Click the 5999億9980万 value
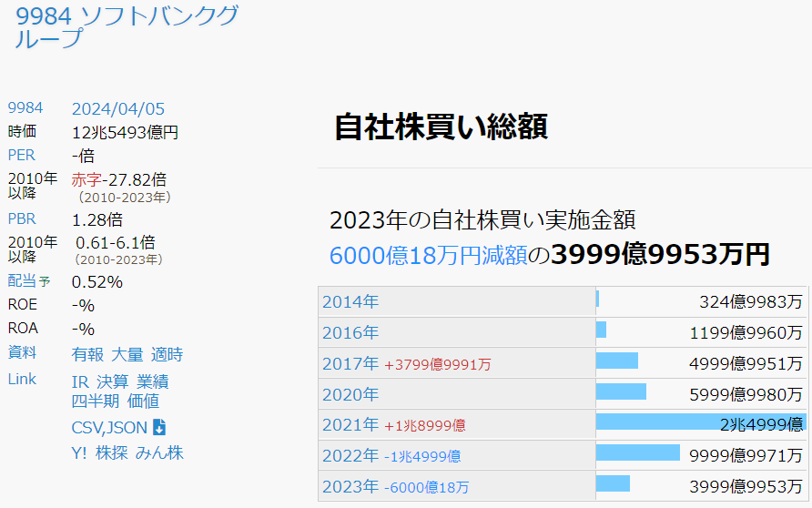812x508 pixels. point(746,394)
